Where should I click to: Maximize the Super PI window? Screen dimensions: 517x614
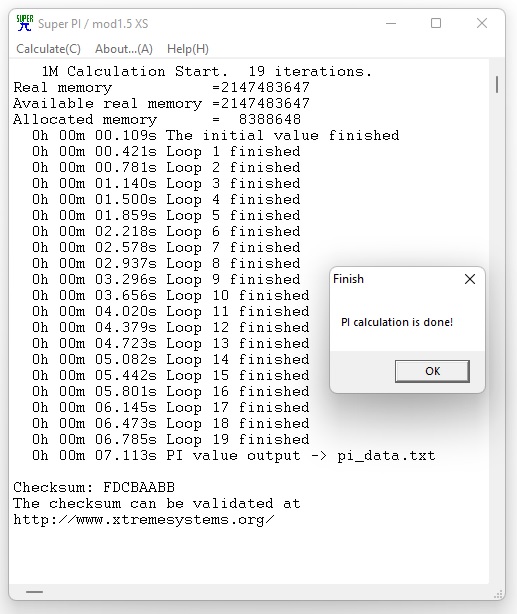tap(436, 23)
